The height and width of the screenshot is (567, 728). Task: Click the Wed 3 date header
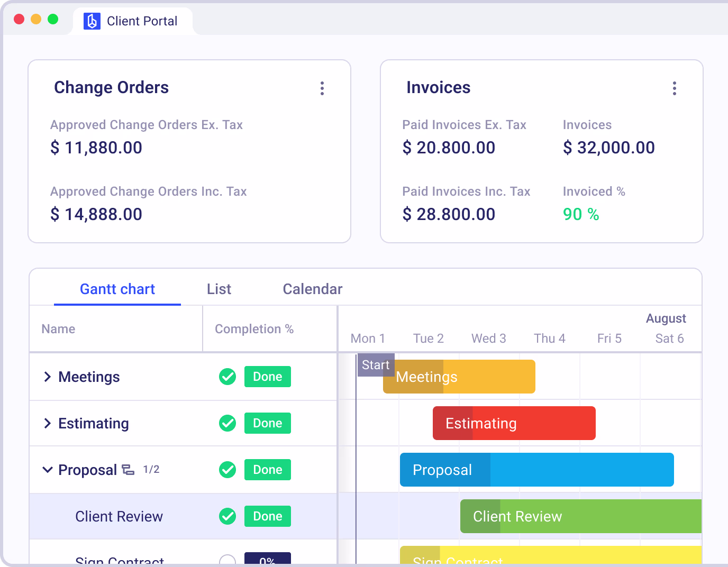tap(489, 339)
